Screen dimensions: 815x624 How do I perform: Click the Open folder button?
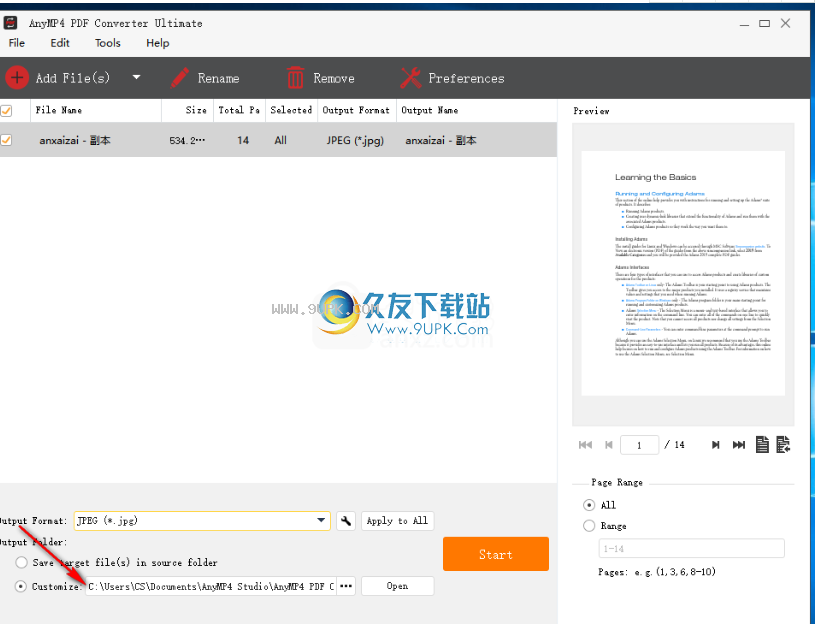(398, 586)
